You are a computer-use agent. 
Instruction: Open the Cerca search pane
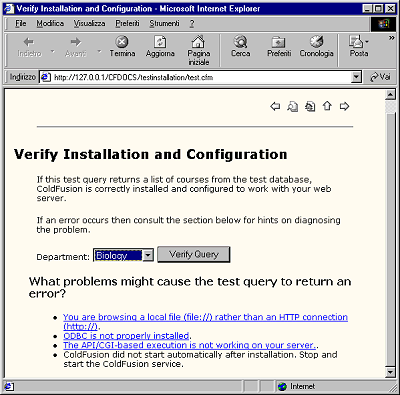pos(240,47)
